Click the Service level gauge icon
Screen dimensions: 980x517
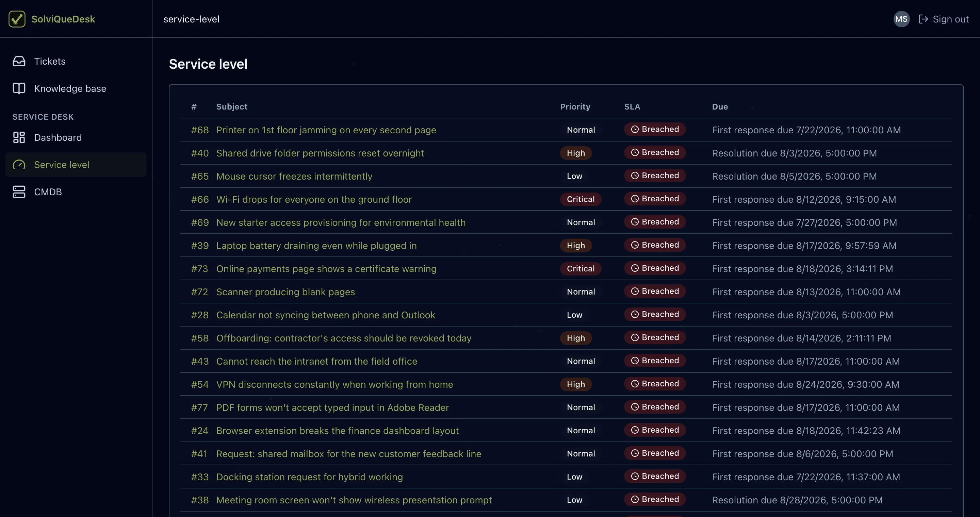[19, 165]
